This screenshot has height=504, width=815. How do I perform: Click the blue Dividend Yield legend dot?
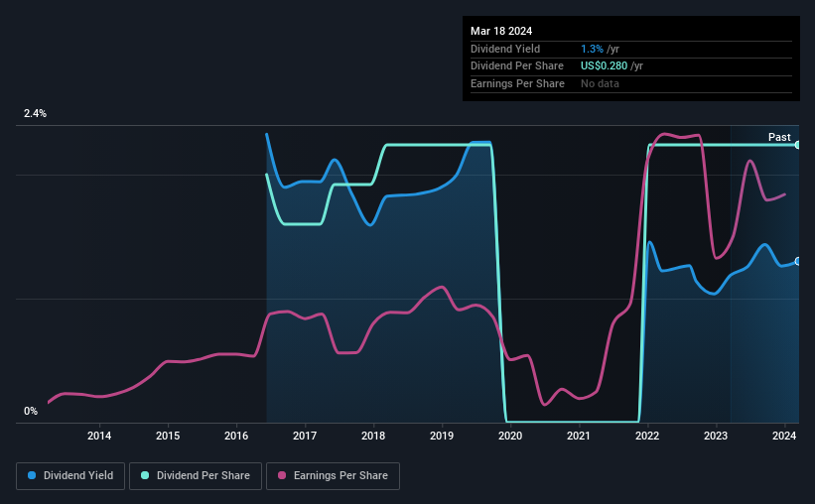click(32, 475)
